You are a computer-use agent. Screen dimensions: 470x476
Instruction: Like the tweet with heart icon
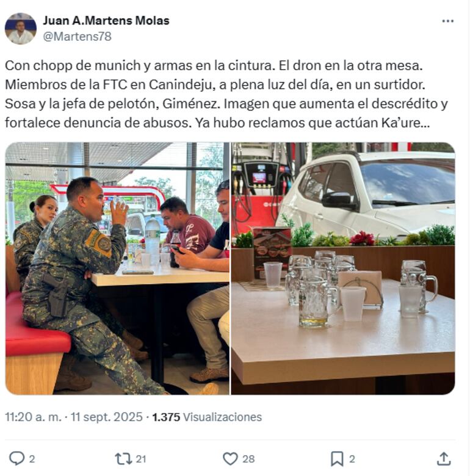pyautogui.click(x=231, y=459)
